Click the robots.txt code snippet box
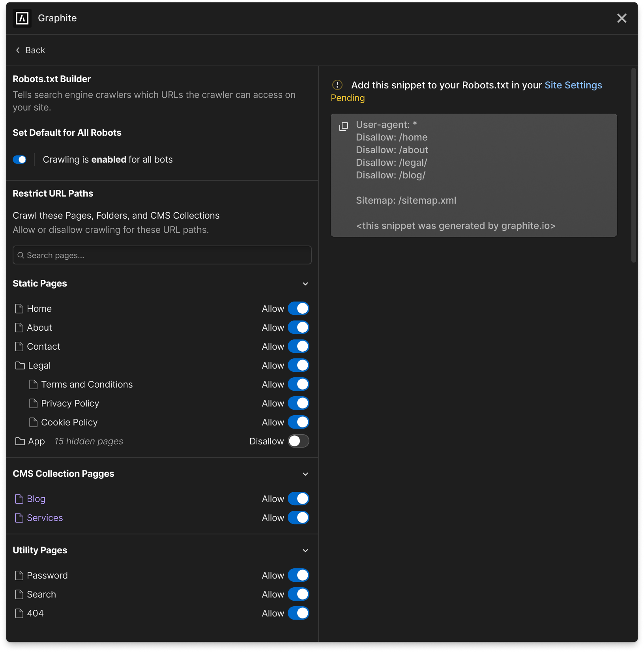The width and height of the screenshot is (644, 652). click(474, 175)
